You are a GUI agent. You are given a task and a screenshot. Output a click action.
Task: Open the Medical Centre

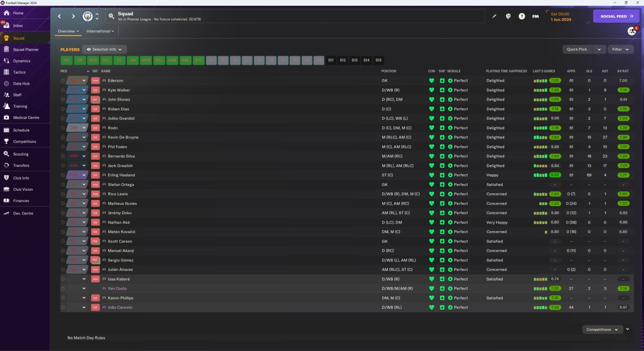[x=25, y=117]
